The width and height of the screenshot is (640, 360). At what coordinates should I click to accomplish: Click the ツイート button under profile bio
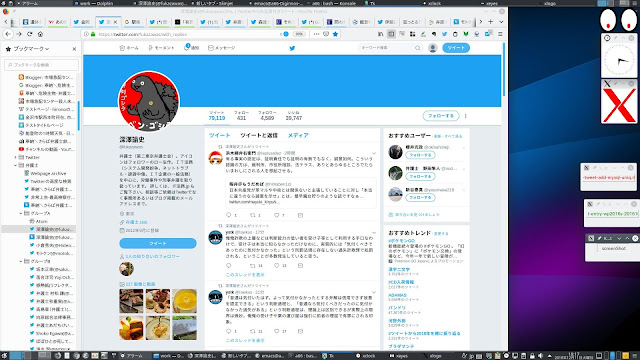158,243
